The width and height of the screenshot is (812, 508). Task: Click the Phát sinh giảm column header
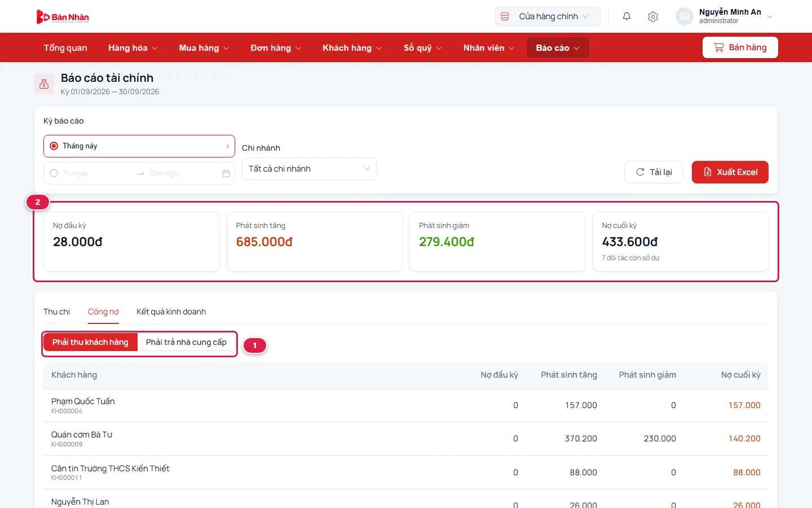coord(647,375)
